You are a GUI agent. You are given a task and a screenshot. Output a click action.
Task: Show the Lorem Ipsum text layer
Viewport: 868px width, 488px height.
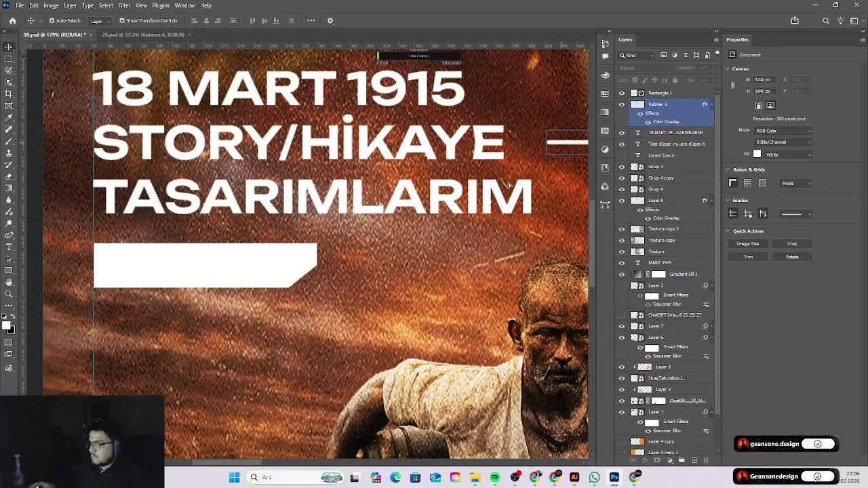[x=622, y=155]
